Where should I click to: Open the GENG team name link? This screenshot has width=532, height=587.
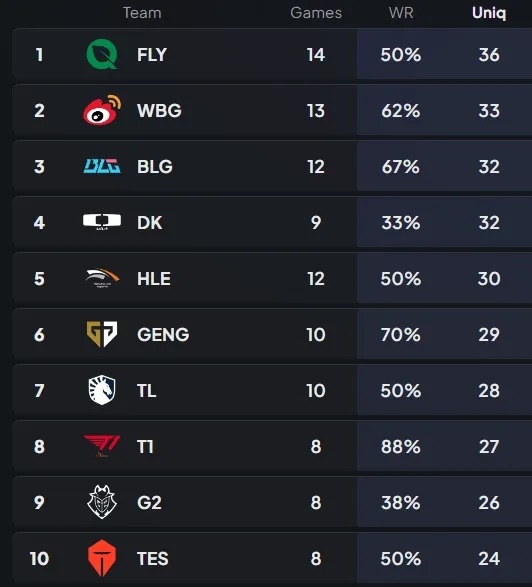[163, 334]
